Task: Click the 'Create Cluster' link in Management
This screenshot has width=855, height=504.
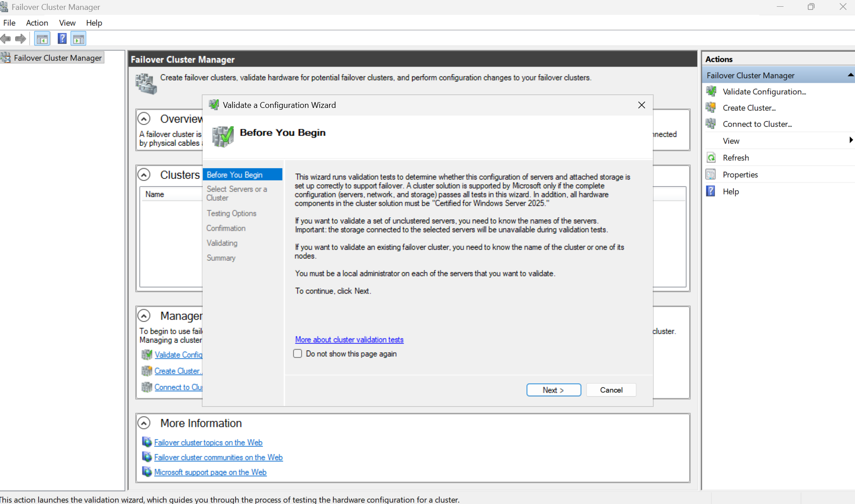Action: pos(178,371)
